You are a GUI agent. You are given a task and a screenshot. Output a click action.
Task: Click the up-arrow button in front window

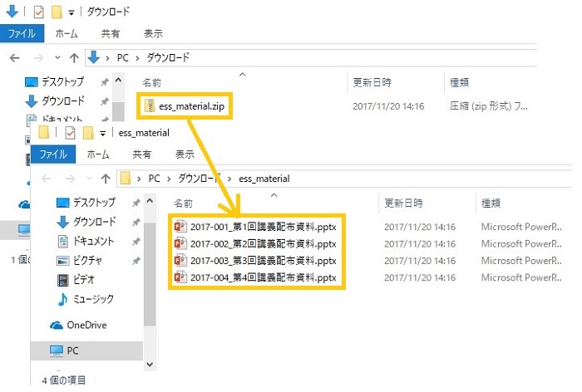click(104, 178)
